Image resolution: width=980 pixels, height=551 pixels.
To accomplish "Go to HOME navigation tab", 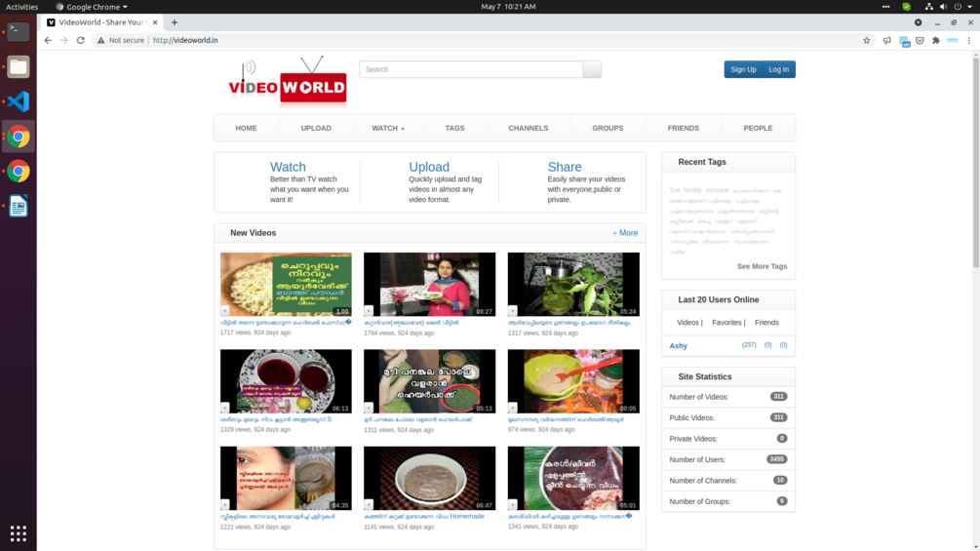I will tap(247, 128).
